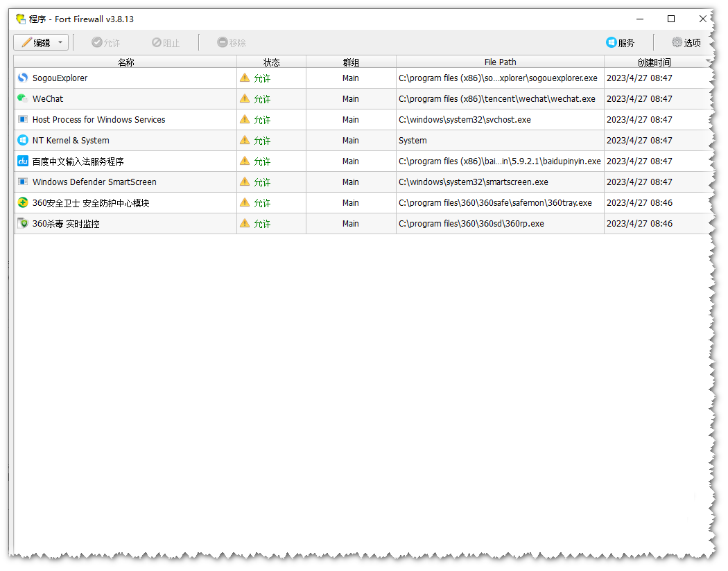Click the 360tray.exe file path
Viewport: 728px width, 571px height.
tap(495, 203)
